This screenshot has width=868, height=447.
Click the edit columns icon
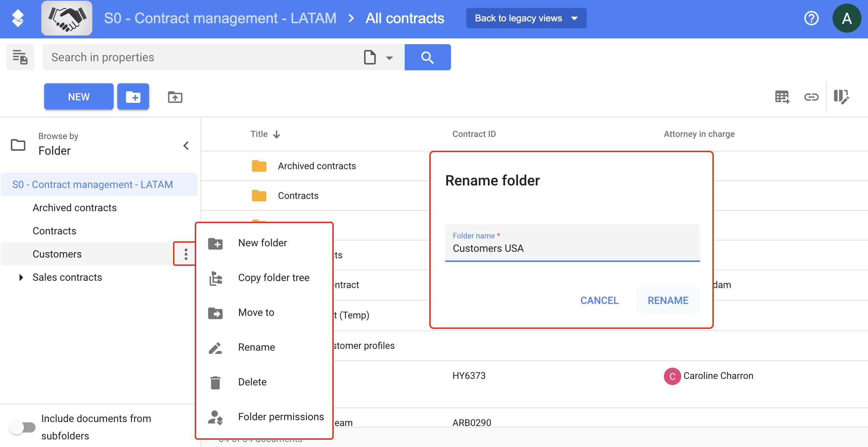pyautogui.click(x=842, y=97)
